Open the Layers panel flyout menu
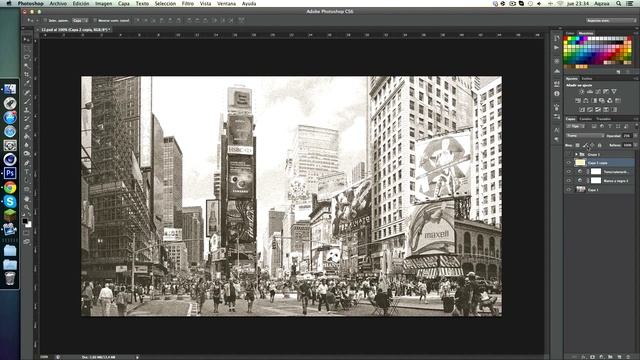The height and width of the screenshot is (360, 640). click(x=637, y=119)
